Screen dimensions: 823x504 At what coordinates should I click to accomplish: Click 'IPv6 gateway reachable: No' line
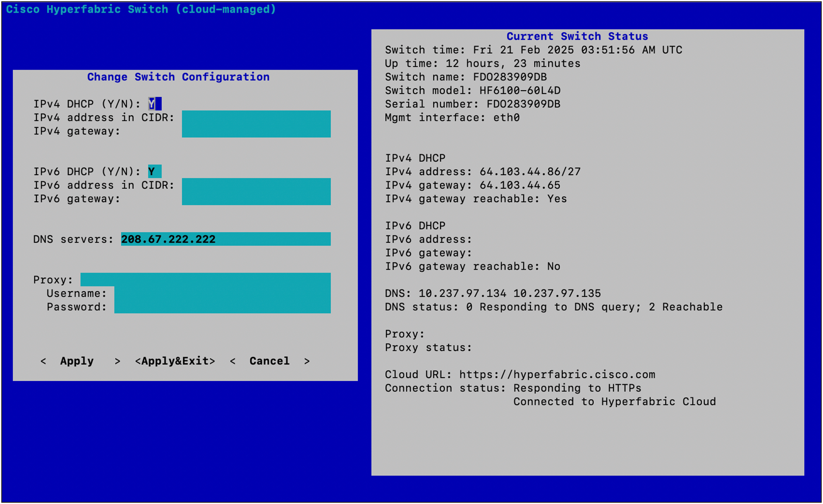coord(473,267)
